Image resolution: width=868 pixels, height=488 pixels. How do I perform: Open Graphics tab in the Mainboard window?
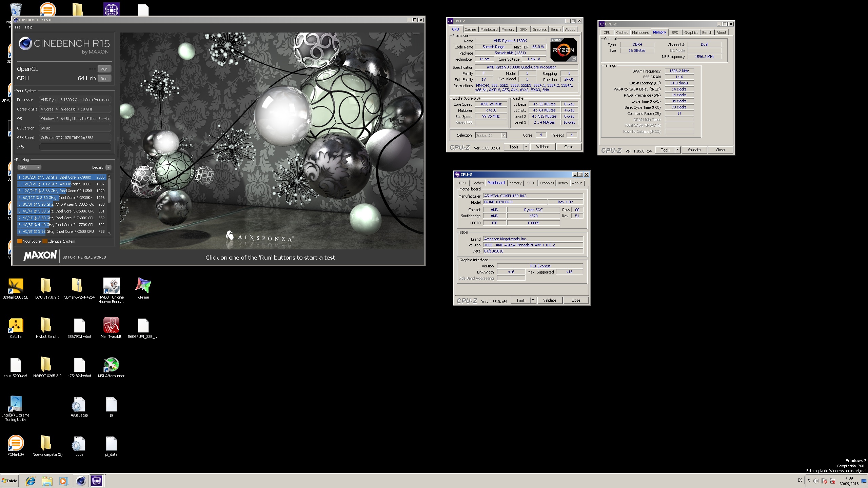pyautogui.click(x=547, y=183)
